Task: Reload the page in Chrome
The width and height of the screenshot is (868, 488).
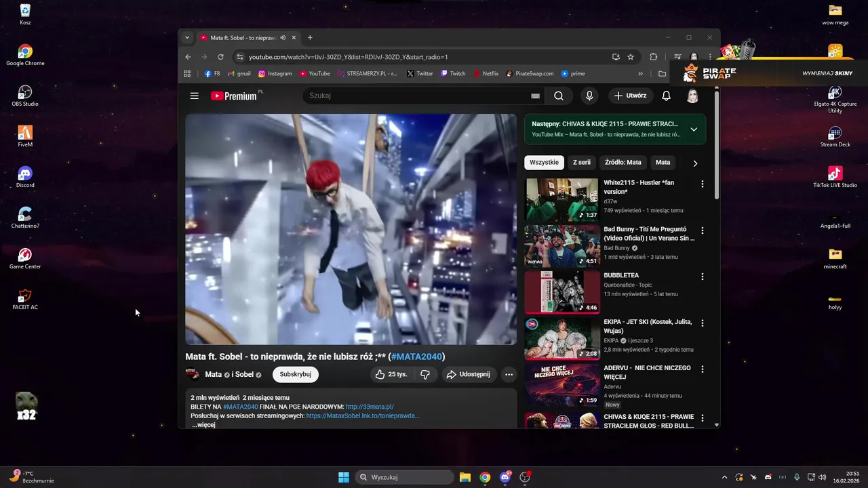Action: [x=220, y=57]
